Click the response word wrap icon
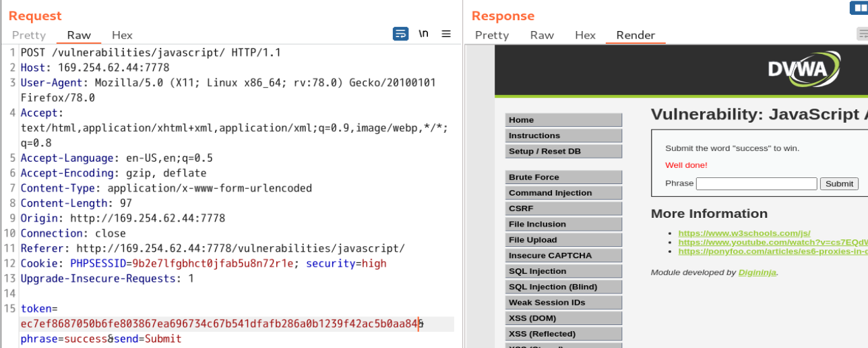Viewport: 868px width, 348px height. click(x=863, y=34)
